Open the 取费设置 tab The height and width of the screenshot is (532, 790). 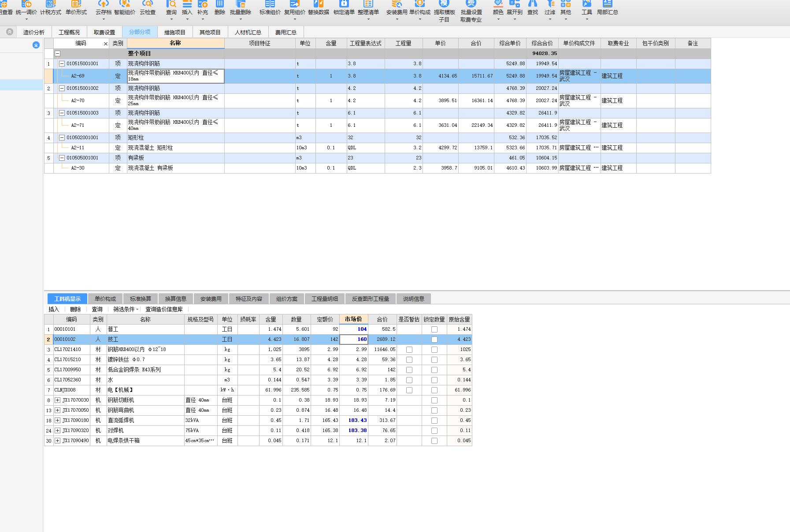pyautogui.click(x=104, y=32)
